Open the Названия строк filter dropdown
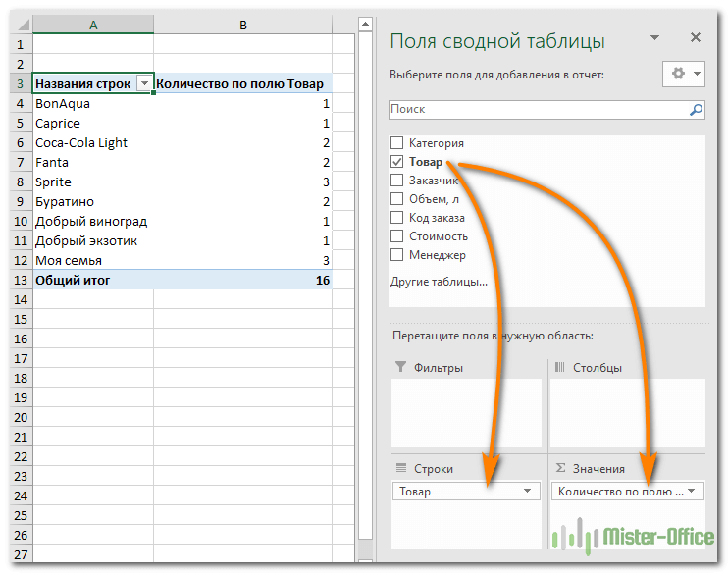Image resolution: width=728 pixels, height=573 pixels. [x=144, y=83]
